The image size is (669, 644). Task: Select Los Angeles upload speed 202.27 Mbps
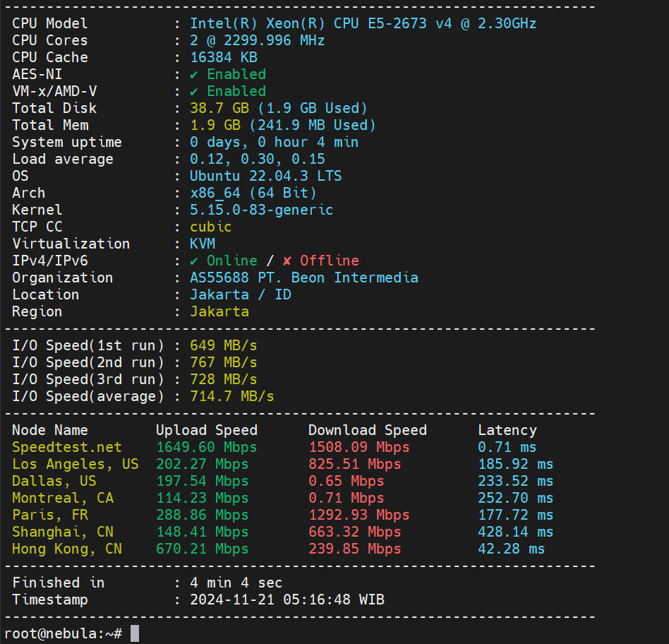tap(203, 464)
